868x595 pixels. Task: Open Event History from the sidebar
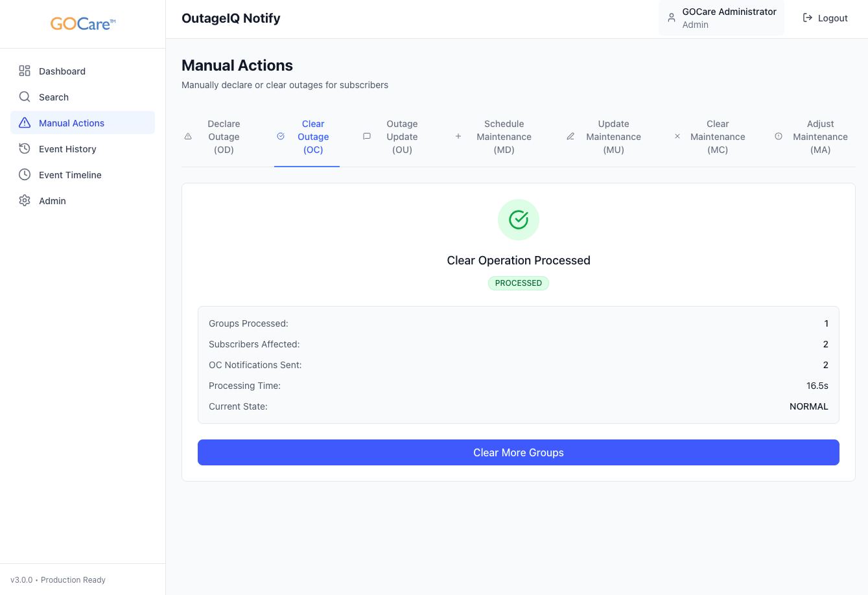(x=67, y=149)
